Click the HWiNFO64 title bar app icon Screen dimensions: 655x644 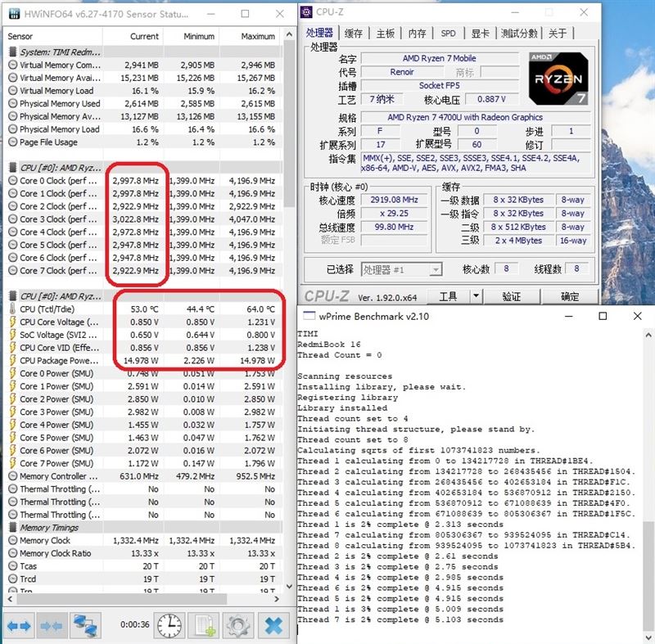[x=14, y=14]
